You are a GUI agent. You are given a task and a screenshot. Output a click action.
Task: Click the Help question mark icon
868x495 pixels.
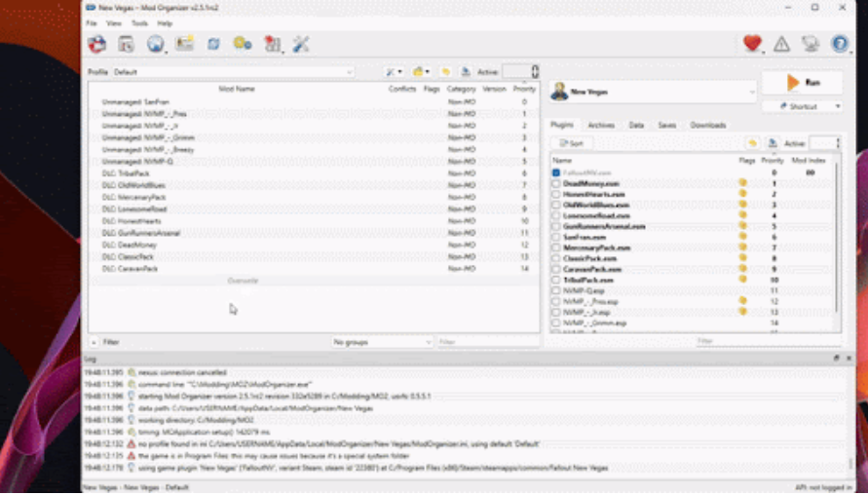(840, 44)
